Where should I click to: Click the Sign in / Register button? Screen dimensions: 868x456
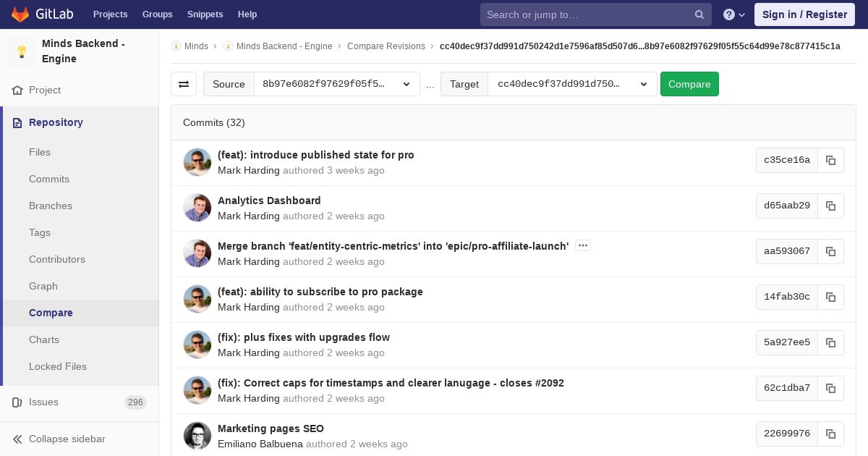point(804,14)
